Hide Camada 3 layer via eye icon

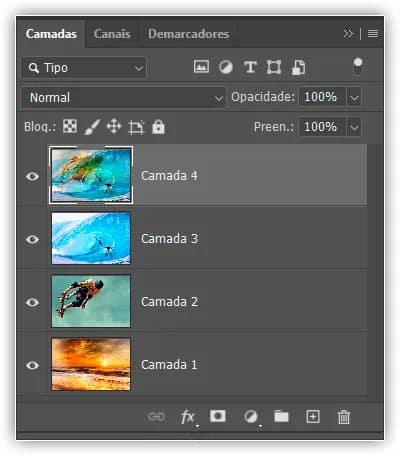(x=32, y=239)
